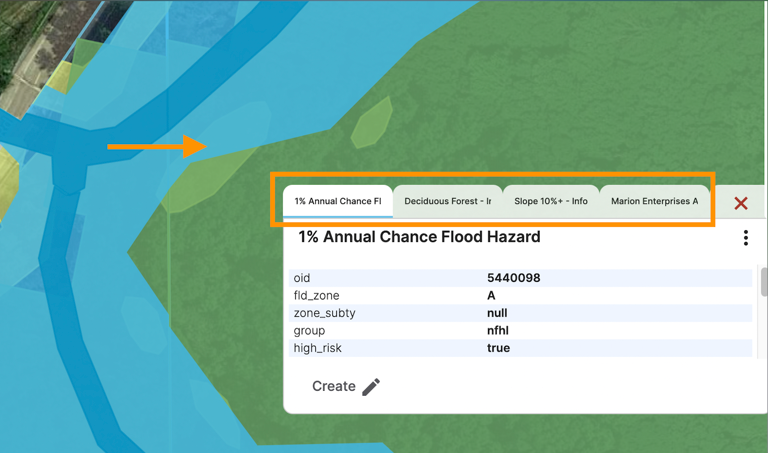
Task: Select the 1% Annual Chance Fl tab
Action: point(338,201)
